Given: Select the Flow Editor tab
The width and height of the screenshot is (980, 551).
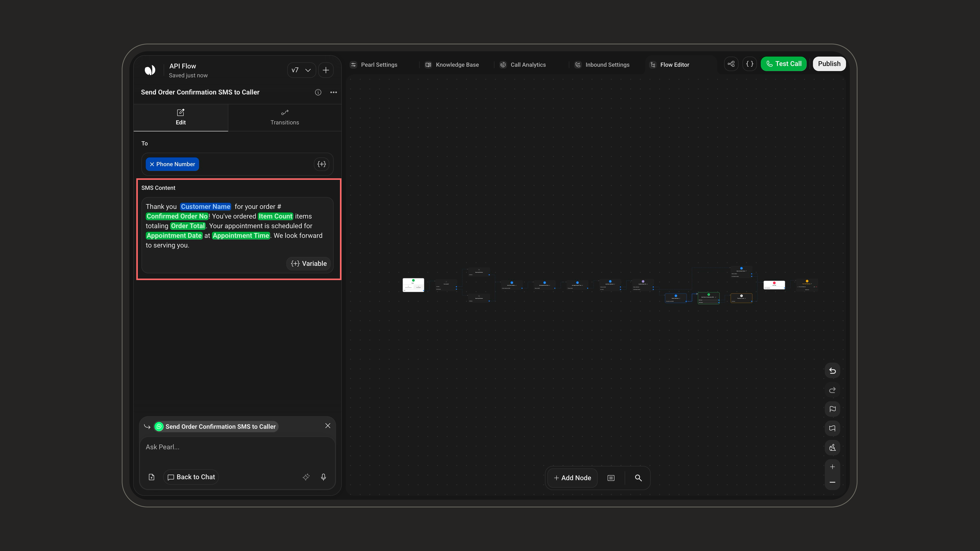Looking at the screenshot, I should [670, 65].
